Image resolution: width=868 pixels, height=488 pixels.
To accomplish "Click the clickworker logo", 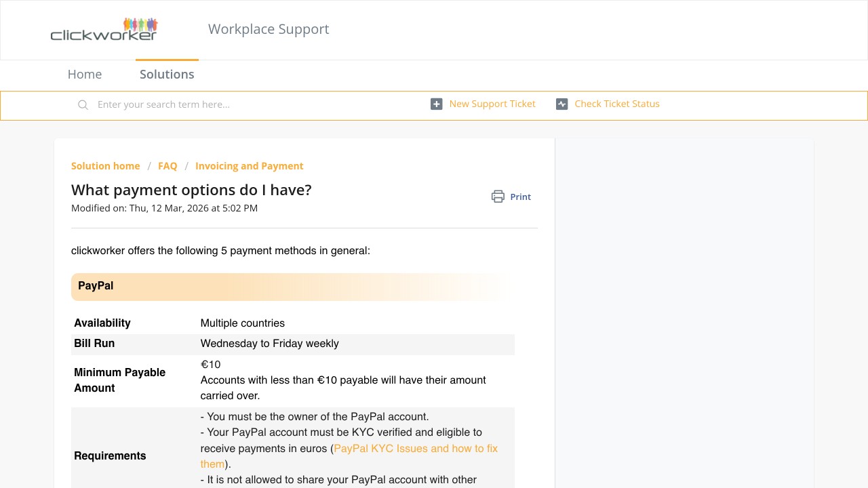I will coord(104,29).
